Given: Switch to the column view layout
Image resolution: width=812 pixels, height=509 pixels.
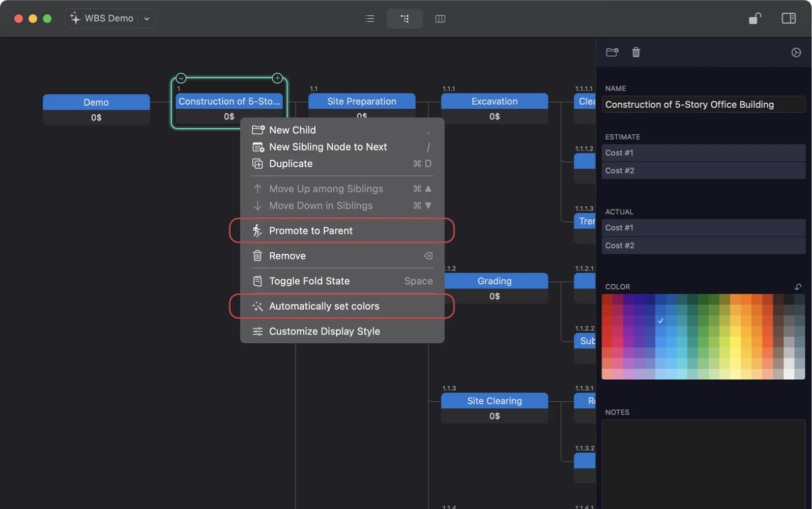Looking at the screenshot, I should point(440,19).
